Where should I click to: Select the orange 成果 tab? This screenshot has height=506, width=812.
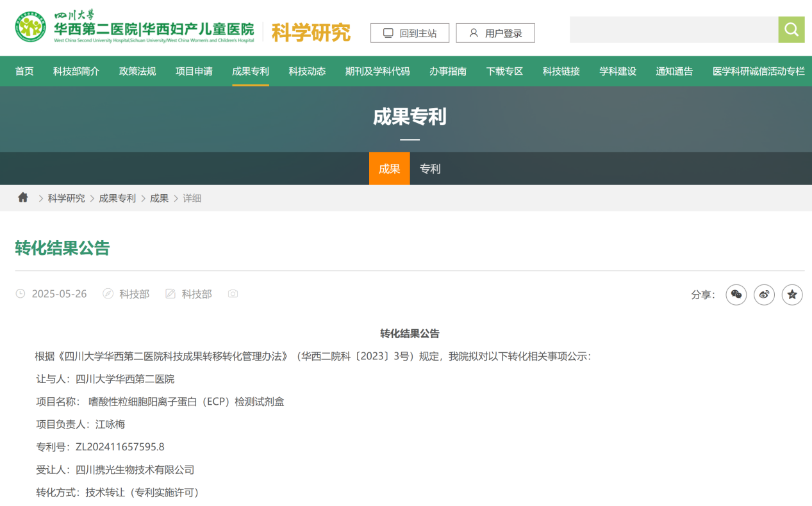tap(389, 169)
